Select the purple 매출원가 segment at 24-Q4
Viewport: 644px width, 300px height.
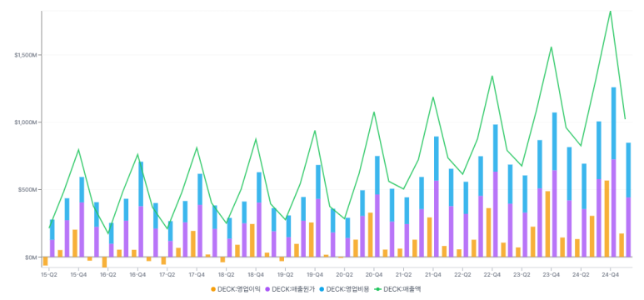click(614, 208)
